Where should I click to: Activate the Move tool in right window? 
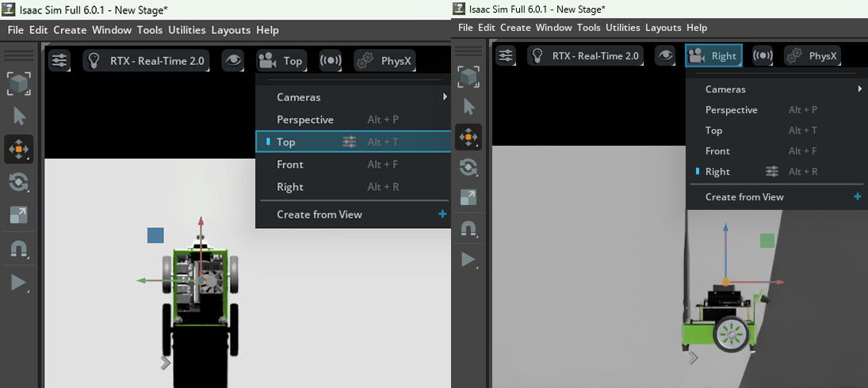(468, 136)
